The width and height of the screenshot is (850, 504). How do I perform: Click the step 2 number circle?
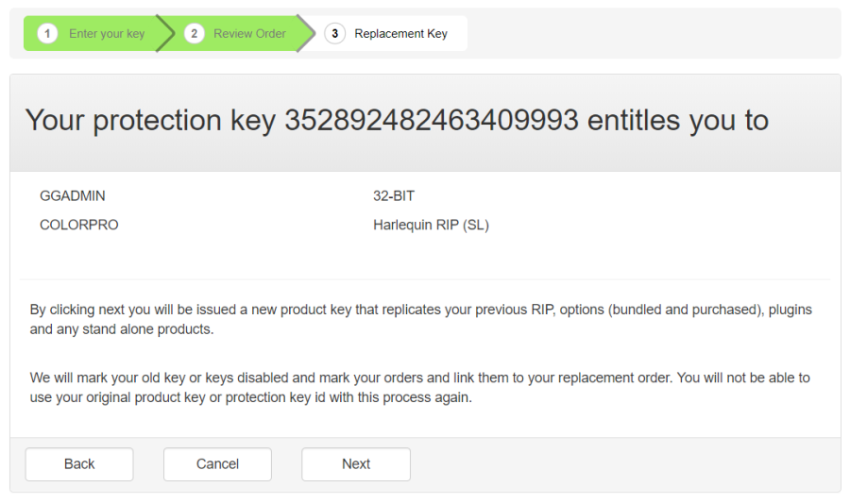(x=194, y=34)
